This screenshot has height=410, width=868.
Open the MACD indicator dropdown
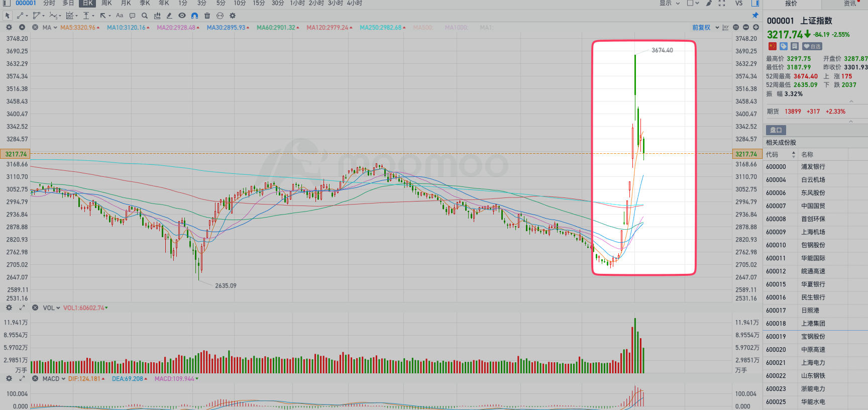(x=54, y=379)
